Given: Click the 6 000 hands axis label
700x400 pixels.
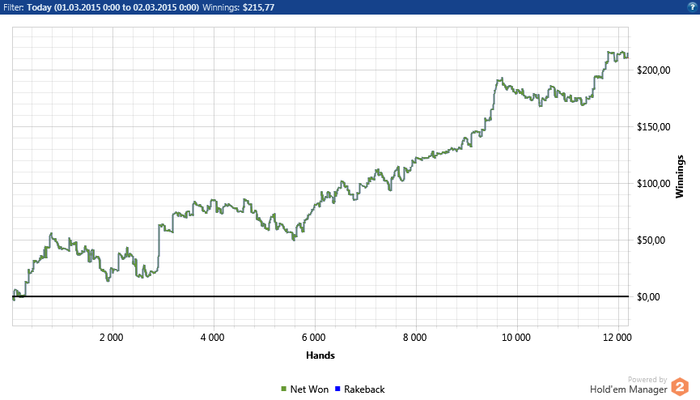Looking at the screenshot, I should [314, 338].
